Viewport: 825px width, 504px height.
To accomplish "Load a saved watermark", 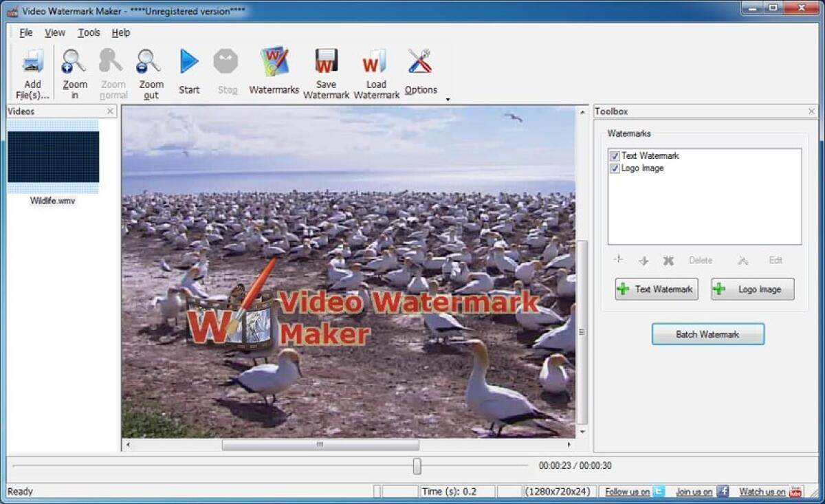I will click(375, 69).
